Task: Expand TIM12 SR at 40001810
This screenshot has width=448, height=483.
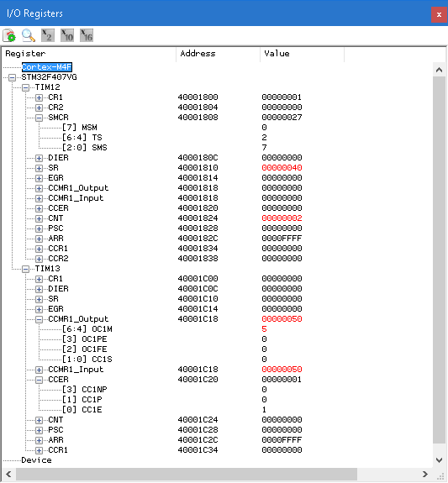Action: click(39, 168)
